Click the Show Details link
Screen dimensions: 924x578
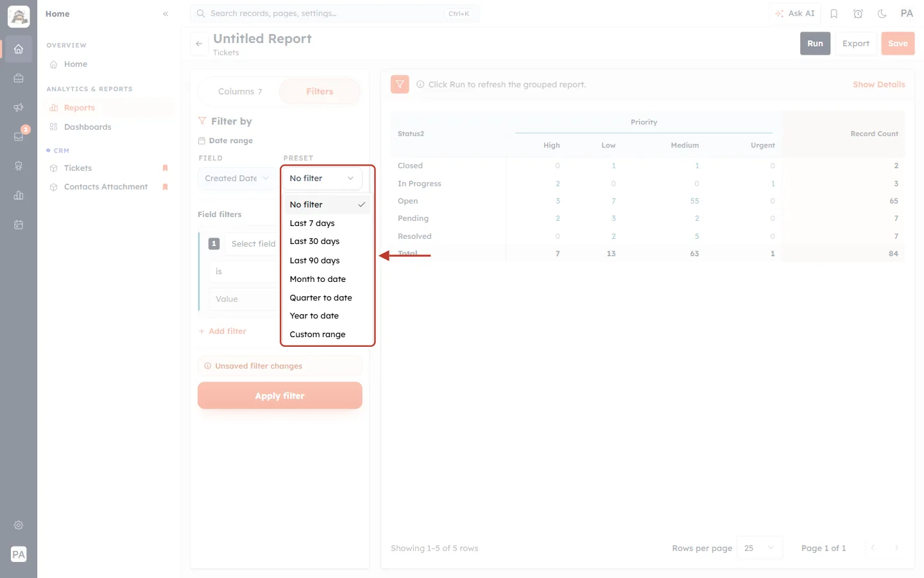point(878,84)
